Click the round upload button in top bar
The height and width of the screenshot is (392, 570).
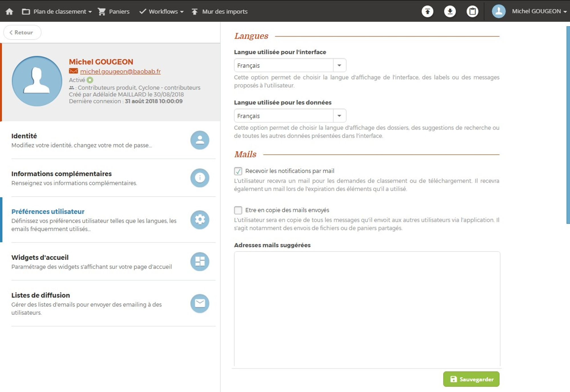(427, 11)
